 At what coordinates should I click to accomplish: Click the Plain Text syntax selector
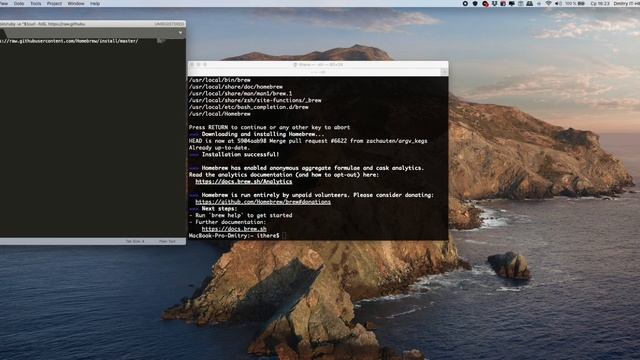[167, 242]
